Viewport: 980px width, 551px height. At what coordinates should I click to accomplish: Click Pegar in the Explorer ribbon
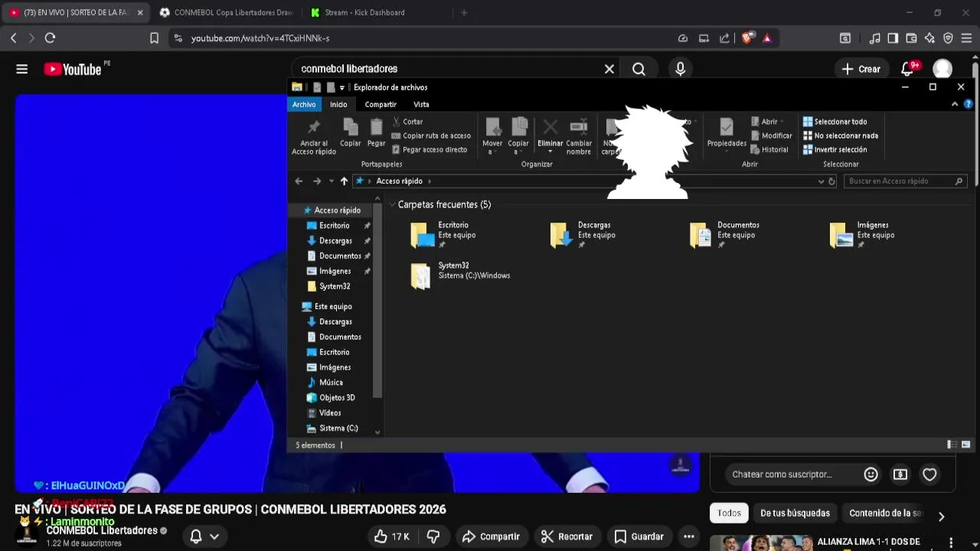coord(376,133)
